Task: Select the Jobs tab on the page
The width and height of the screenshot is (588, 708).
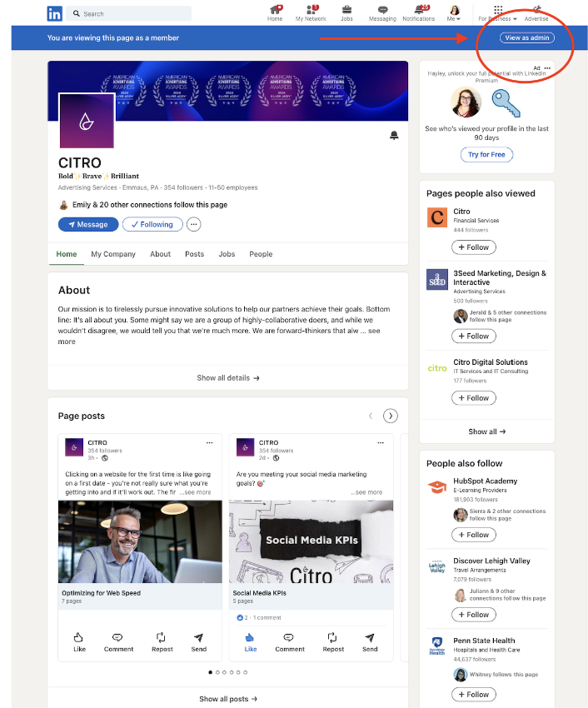Action: click(x=227, y=254)
